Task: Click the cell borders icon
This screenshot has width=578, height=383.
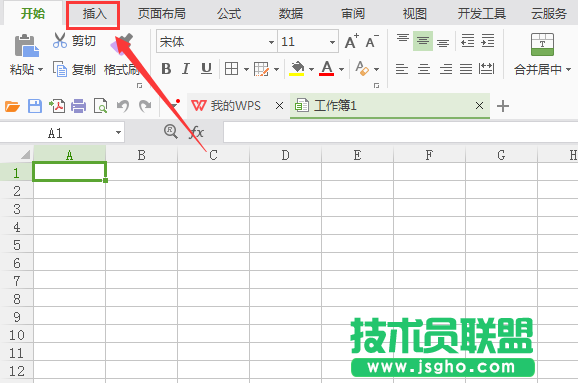Action: [231, 69]
